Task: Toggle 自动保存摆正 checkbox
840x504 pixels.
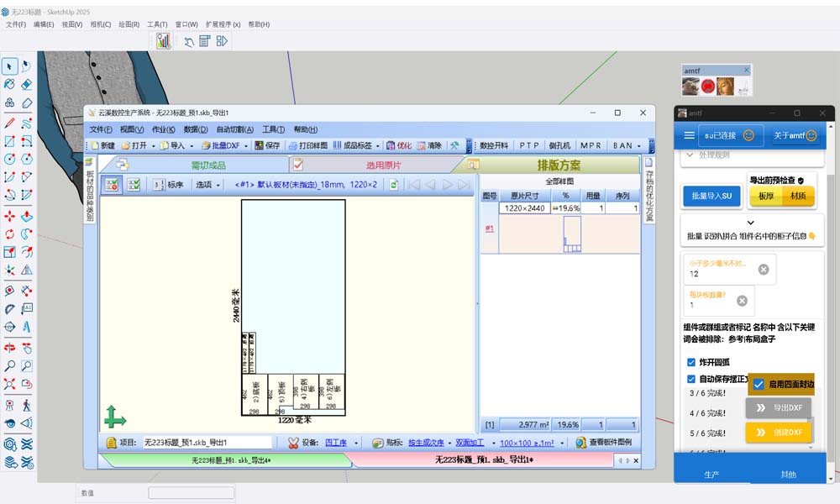Action: tap(691, 379)
